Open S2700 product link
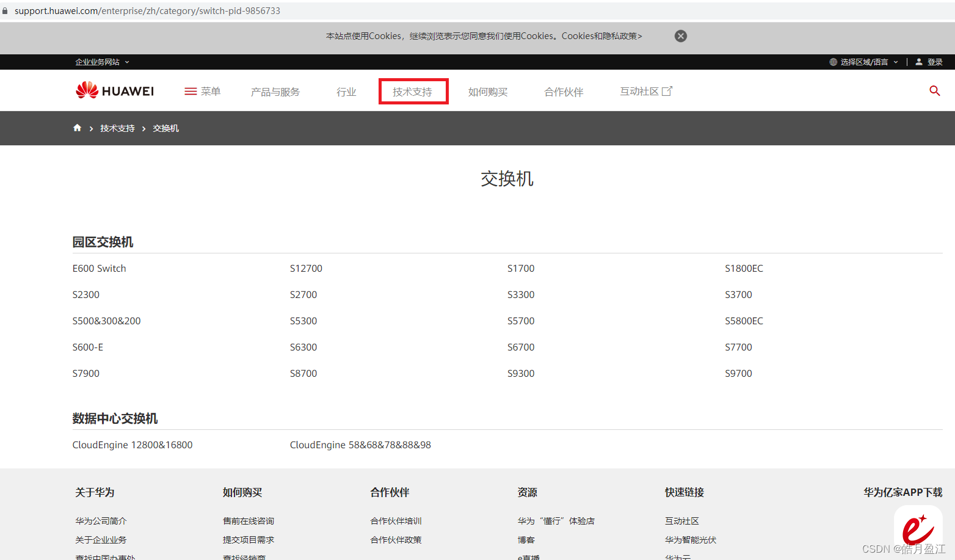This screenshot has width=955, height=560. tap(303, 294)
